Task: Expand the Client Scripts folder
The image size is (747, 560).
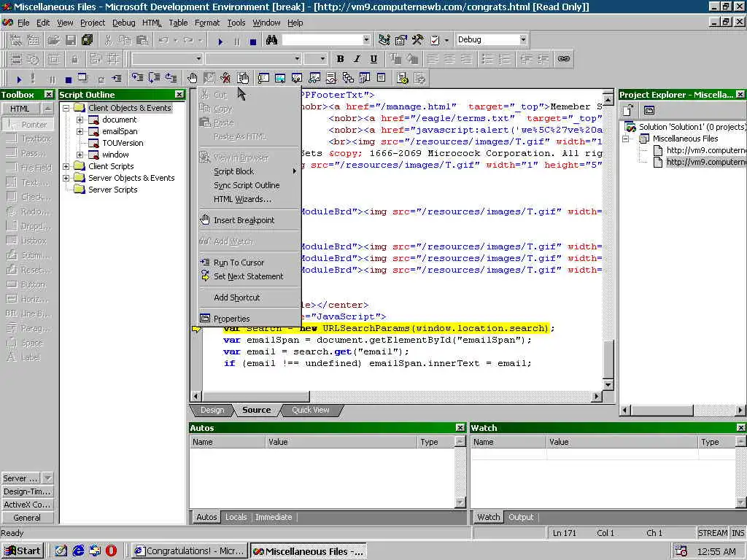Action: pyautogui.click(x=66, y=167)
